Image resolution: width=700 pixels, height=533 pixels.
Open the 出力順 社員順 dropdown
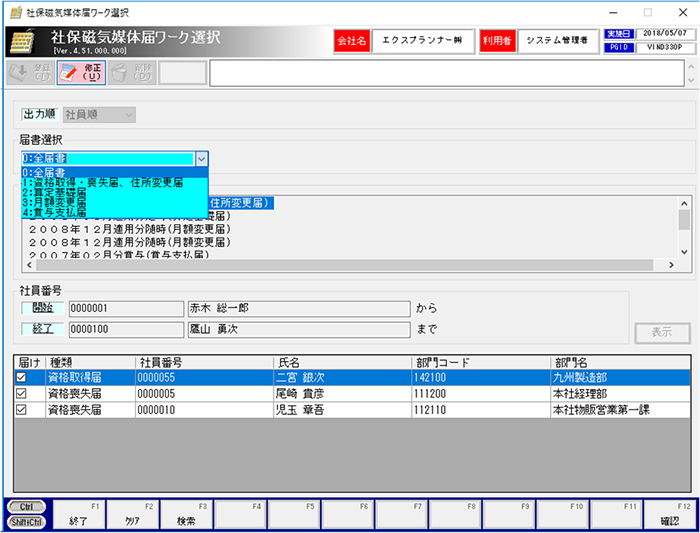(99, 115)
